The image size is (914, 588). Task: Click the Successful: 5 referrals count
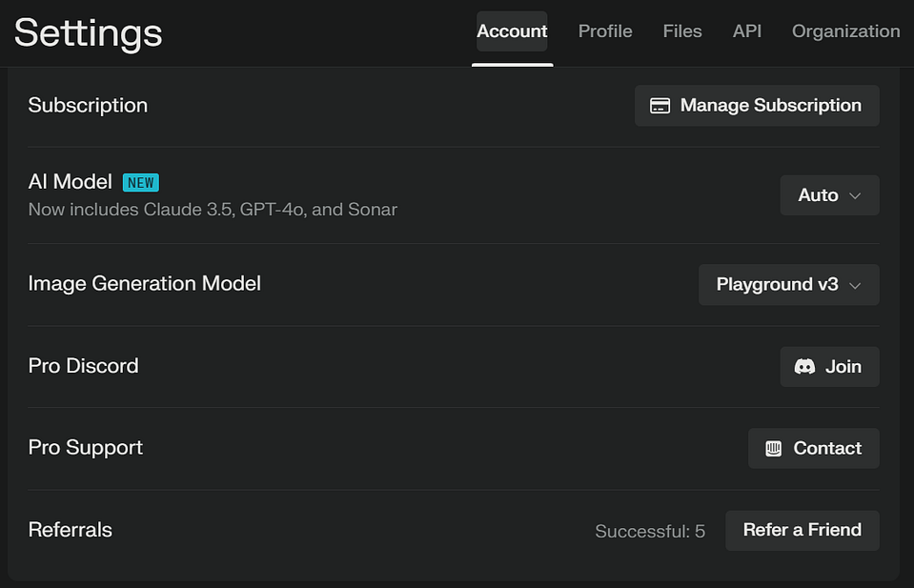click(x=650, y=532)
